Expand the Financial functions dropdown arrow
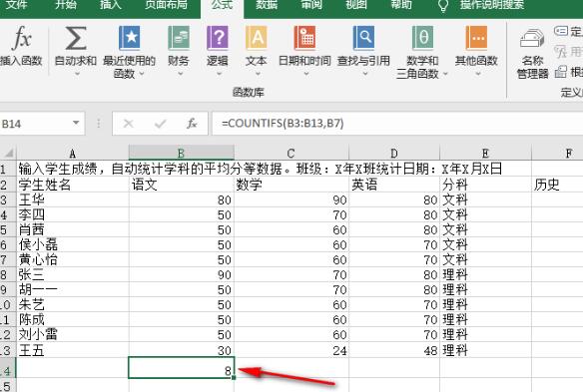 pyautogui.click(x=180, y=74)
